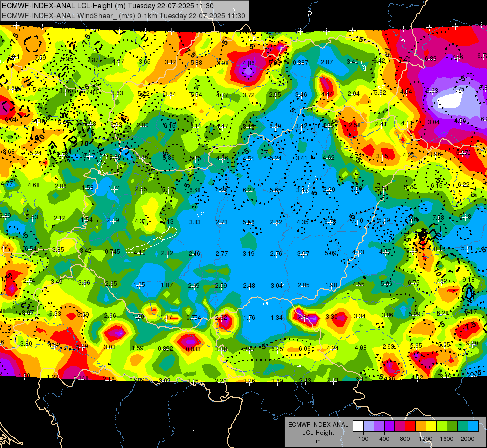
Task: Click the WindShear 0-1km header title line
Action: 123,16
